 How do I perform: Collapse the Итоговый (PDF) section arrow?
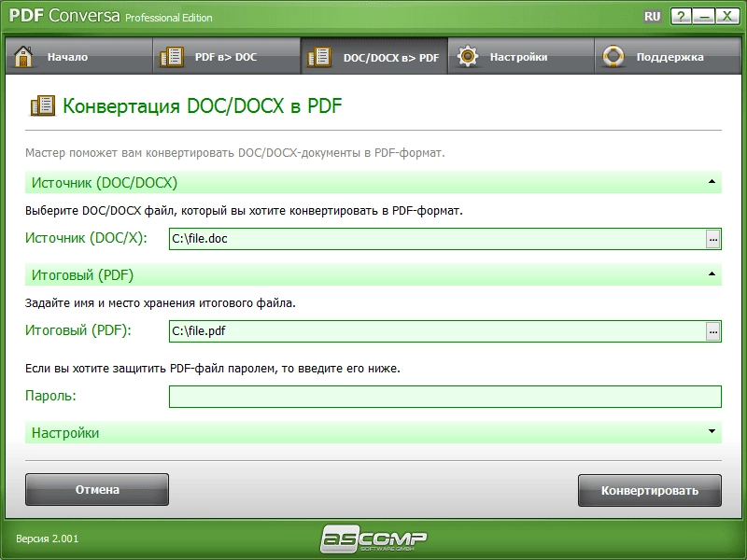coord(712,273)
